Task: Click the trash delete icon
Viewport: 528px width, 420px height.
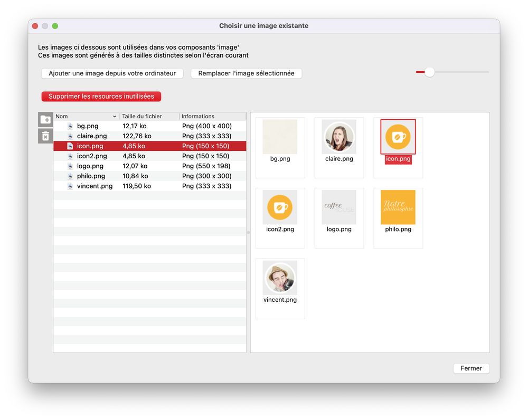Action: tap(45, 136)
